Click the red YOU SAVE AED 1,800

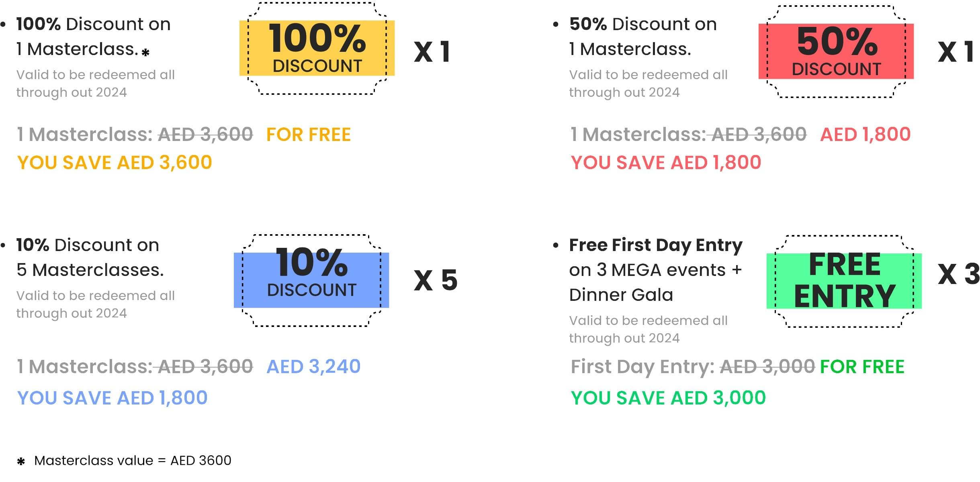click(x=666, y=163)
